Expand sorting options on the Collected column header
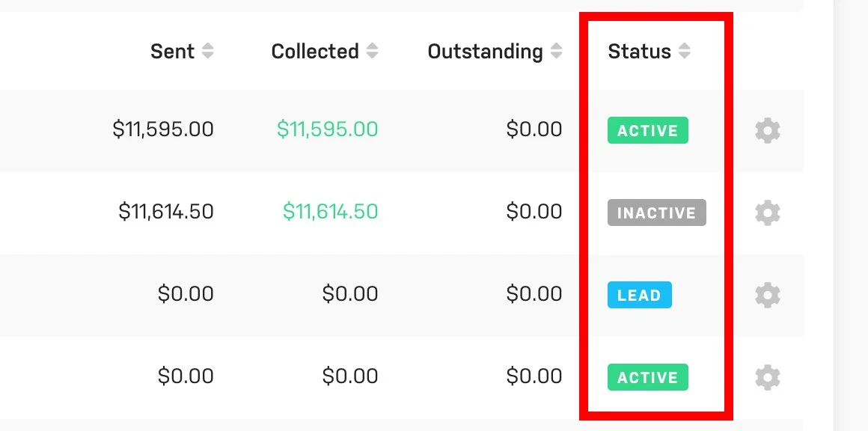This screenshot has height=431, width=868. 373,51
